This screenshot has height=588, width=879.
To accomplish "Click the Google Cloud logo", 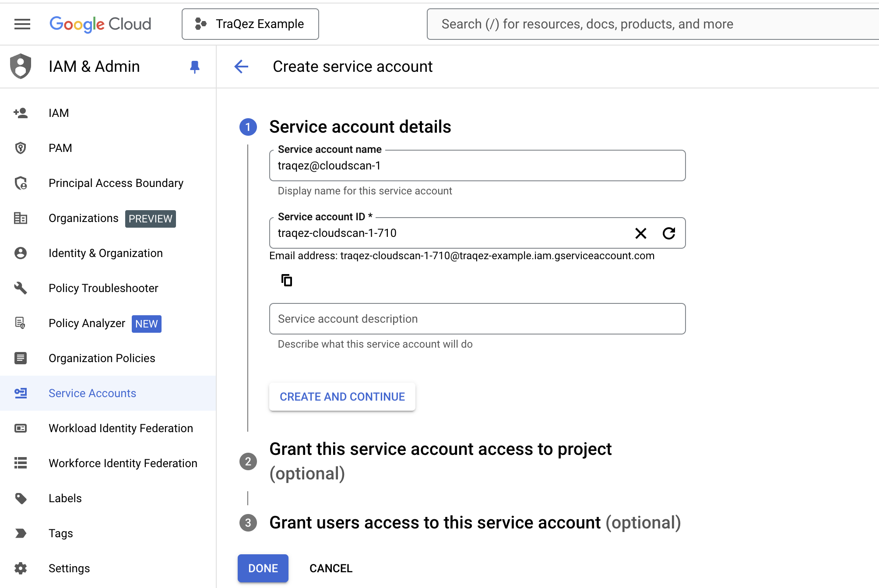I will point(100,24).
